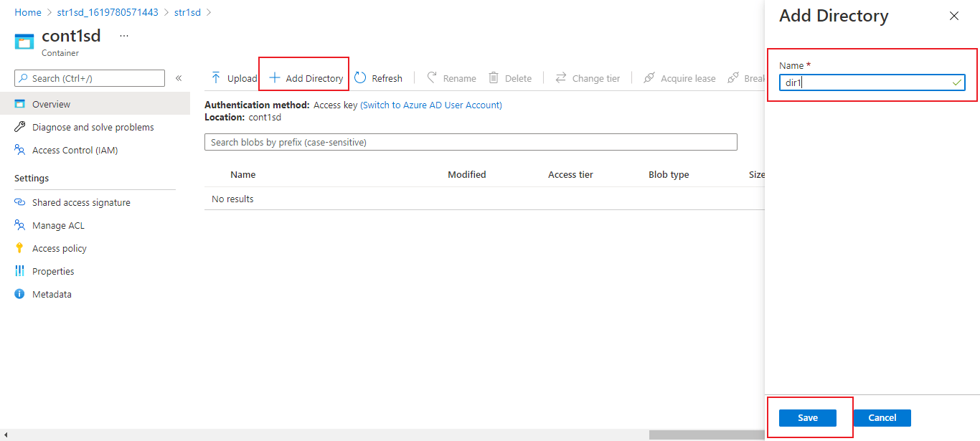Click the Upload icon
Screen dimensions: 980x441
[216, 77]
